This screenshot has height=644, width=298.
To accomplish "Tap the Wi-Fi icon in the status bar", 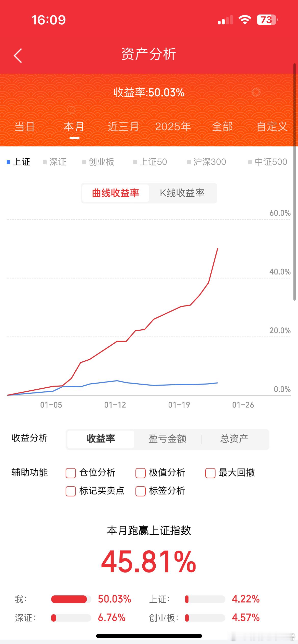I will 245,20.
